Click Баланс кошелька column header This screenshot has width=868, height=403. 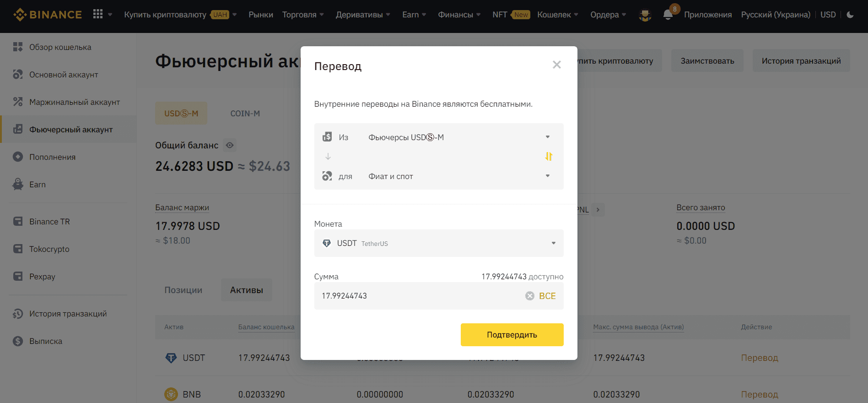tap(266, 327)
